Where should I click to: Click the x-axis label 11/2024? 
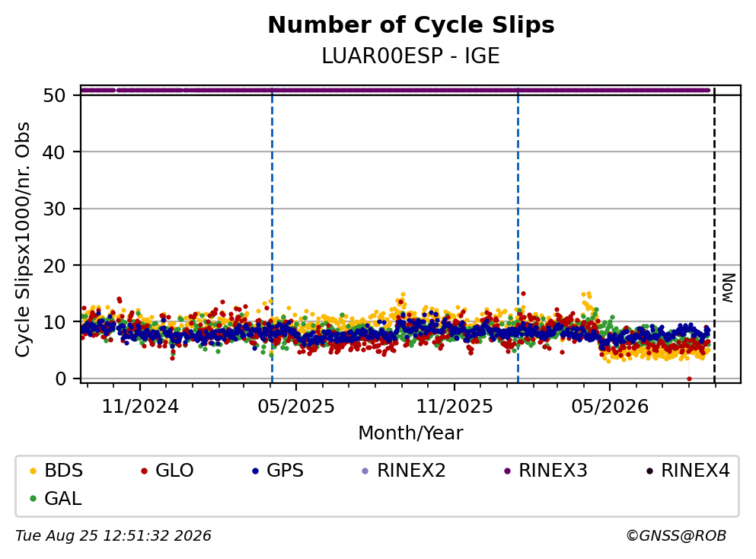coord(140,407)
